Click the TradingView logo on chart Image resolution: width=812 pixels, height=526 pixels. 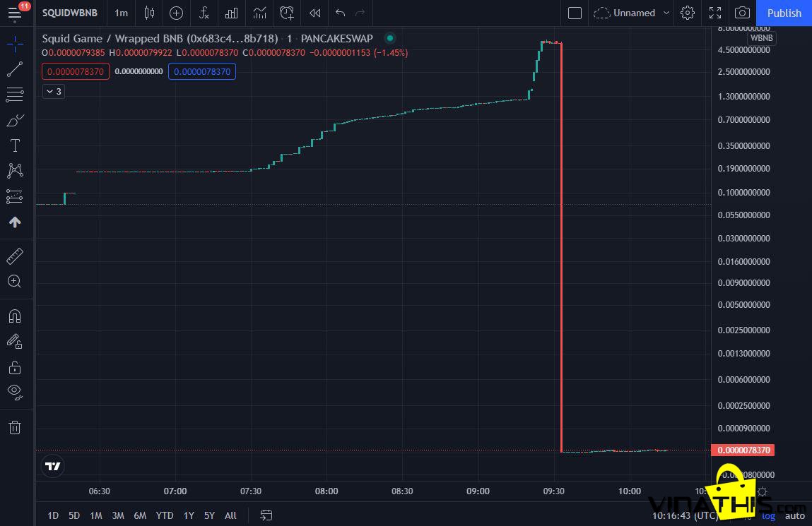[x=53, y=467]
